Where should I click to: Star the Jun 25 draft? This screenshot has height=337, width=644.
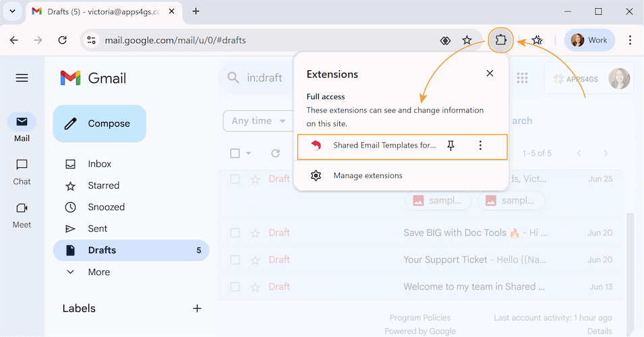coord(255,179)
